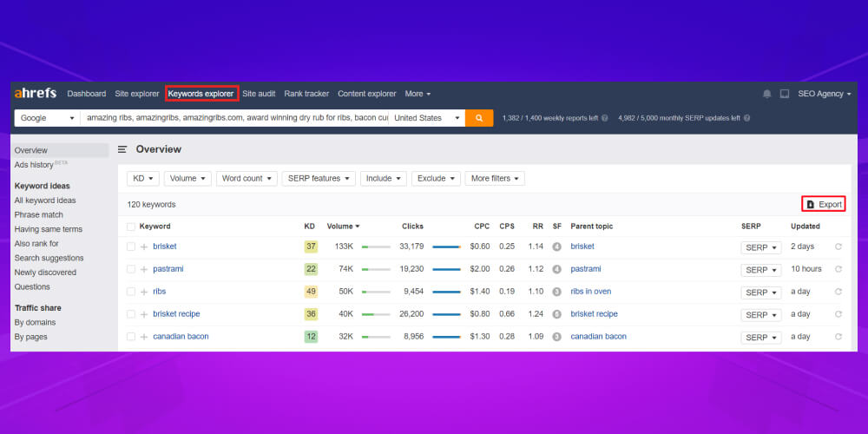
Task: Open the ribs in oven parent topic
Action: click(x=590, y=291)
